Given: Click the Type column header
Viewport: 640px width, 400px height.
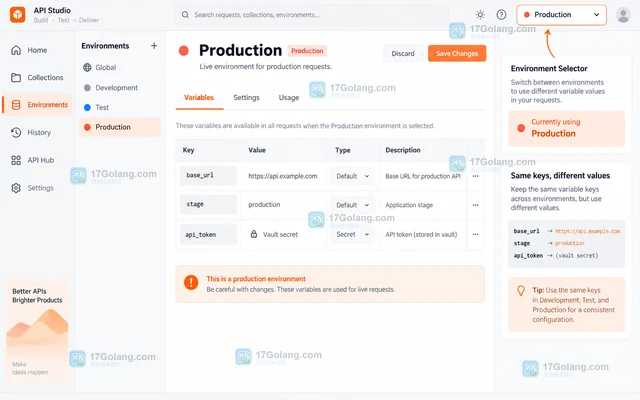Looking at the screenshot, I should coord(343,150).
